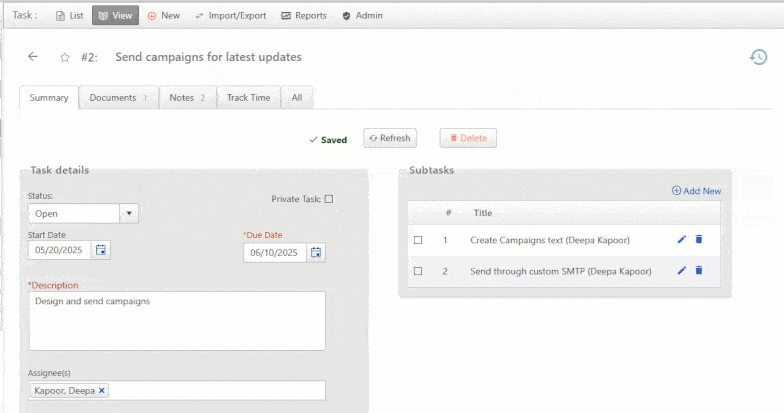Open Due Date calendar picker

click(316, 252)
